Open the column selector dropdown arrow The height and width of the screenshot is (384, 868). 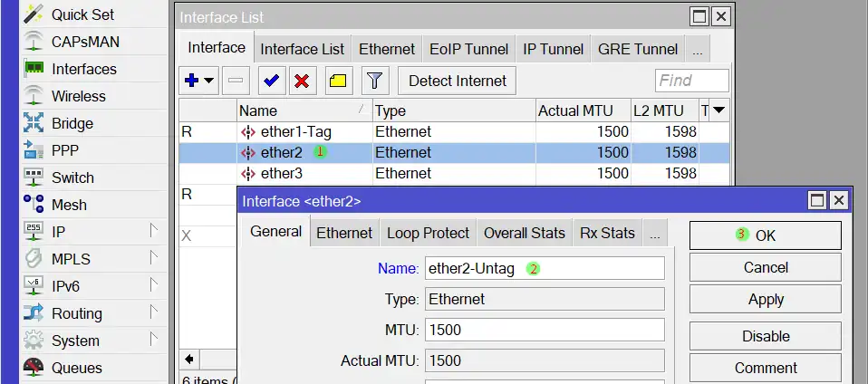coord(719,110)
